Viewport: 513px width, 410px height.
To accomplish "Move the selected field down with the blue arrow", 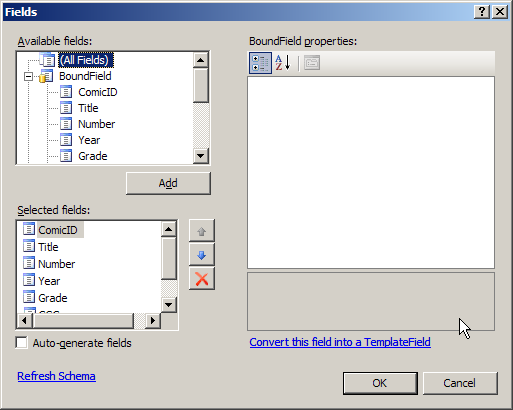I will click(x=201, y=255).
